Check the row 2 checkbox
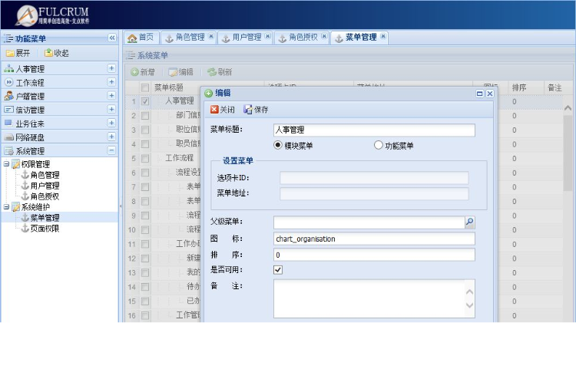Image resolution: width=576 pixels, height=392 pixels. click(x=145, y=116)
